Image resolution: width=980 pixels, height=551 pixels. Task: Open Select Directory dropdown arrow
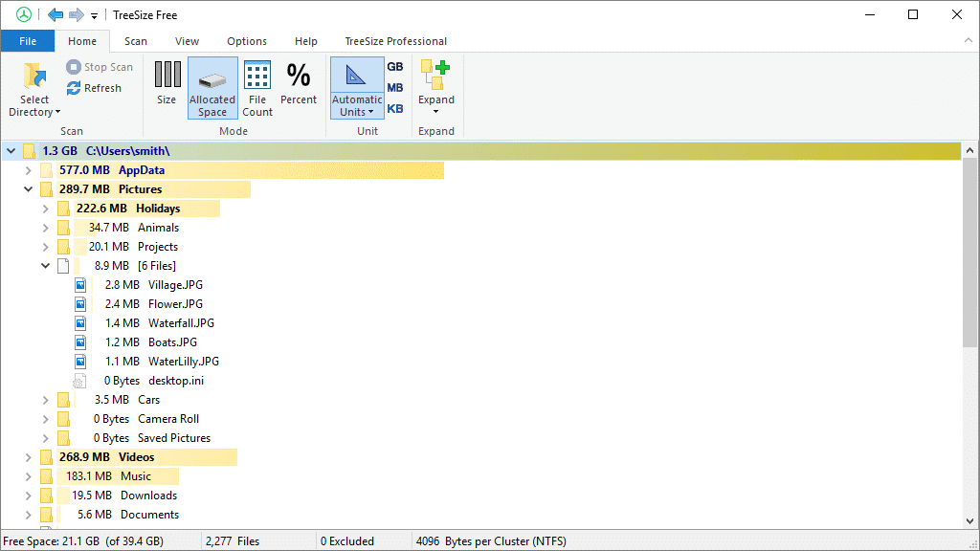pyautogui.click(x=58, y=113)
